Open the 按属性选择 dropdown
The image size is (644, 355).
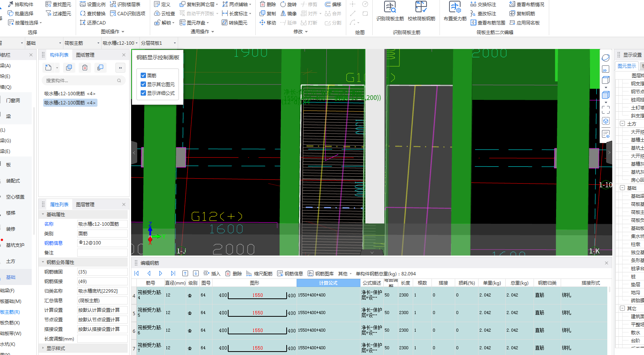tap(25, 23)
